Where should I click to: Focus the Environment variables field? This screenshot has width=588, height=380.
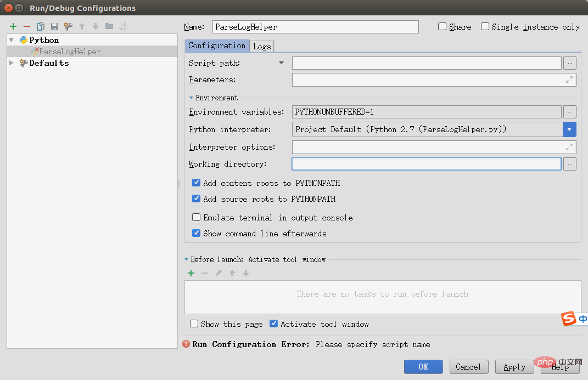427,111
